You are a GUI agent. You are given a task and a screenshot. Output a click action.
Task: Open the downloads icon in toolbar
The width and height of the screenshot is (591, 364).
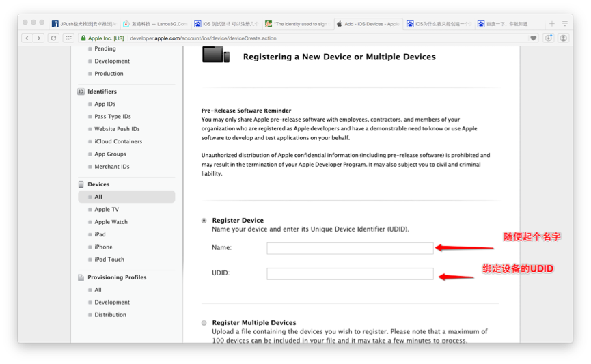549,38
